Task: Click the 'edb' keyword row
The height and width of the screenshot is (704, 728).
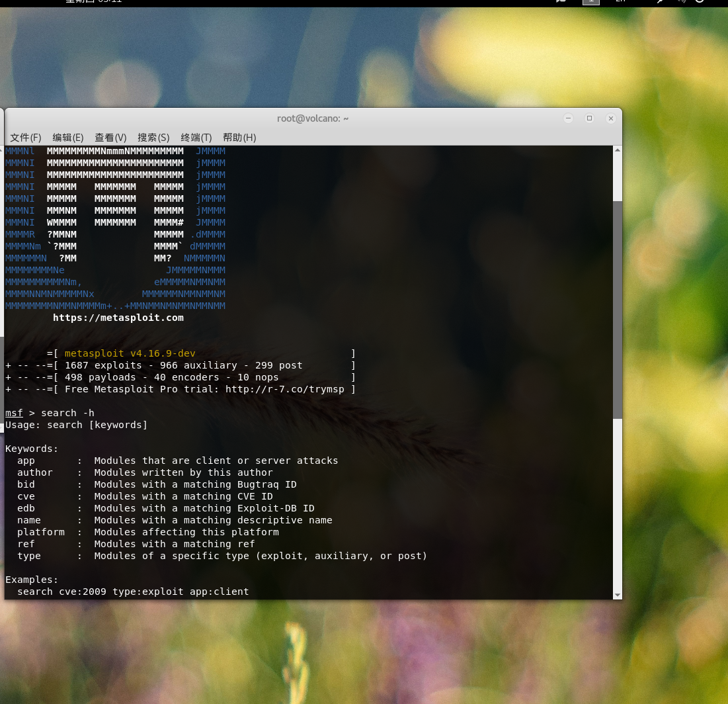Action: [166, 508]
